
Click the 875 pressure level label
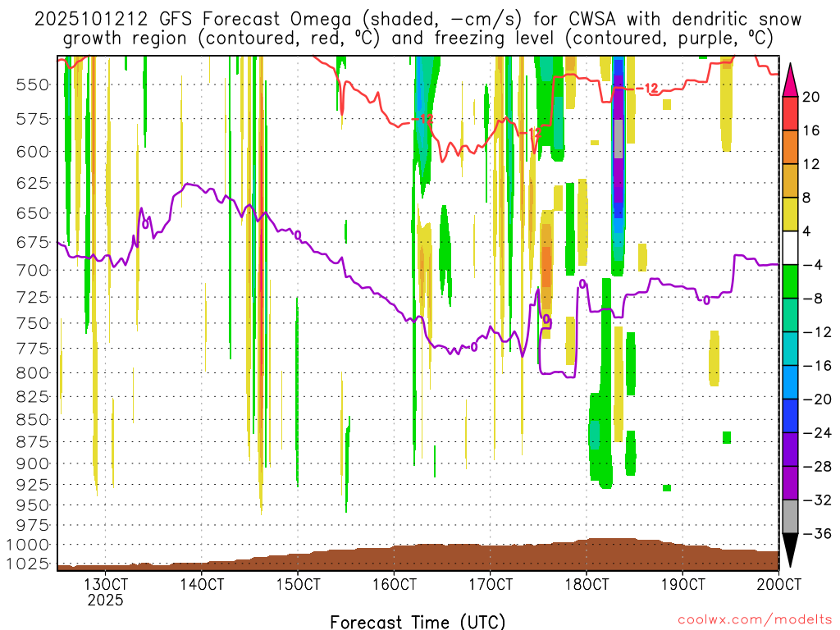point(33,442)
